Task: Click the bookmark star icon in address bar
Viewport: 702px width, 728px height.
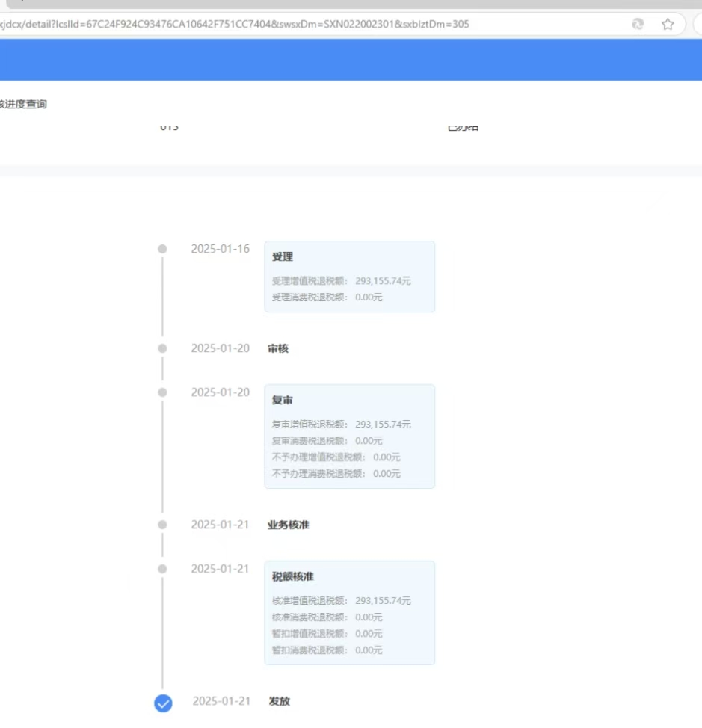Action: point(668,24)
